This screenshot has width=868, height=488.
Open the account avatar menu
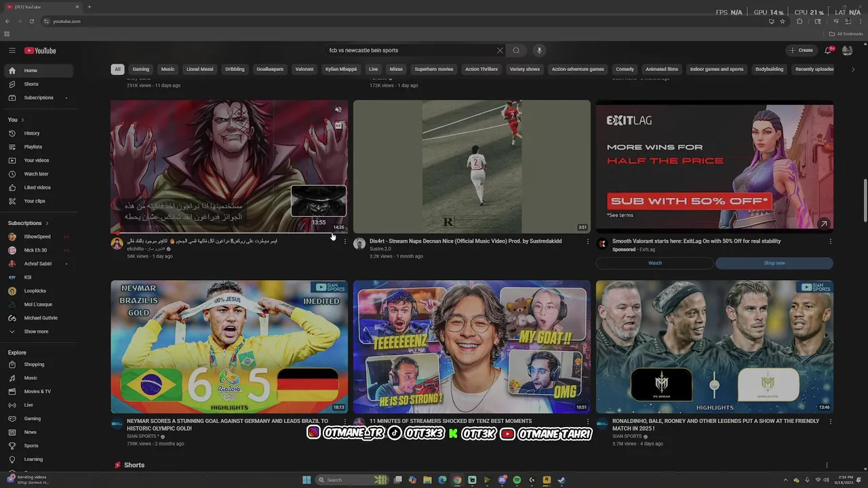coord(847,50)
